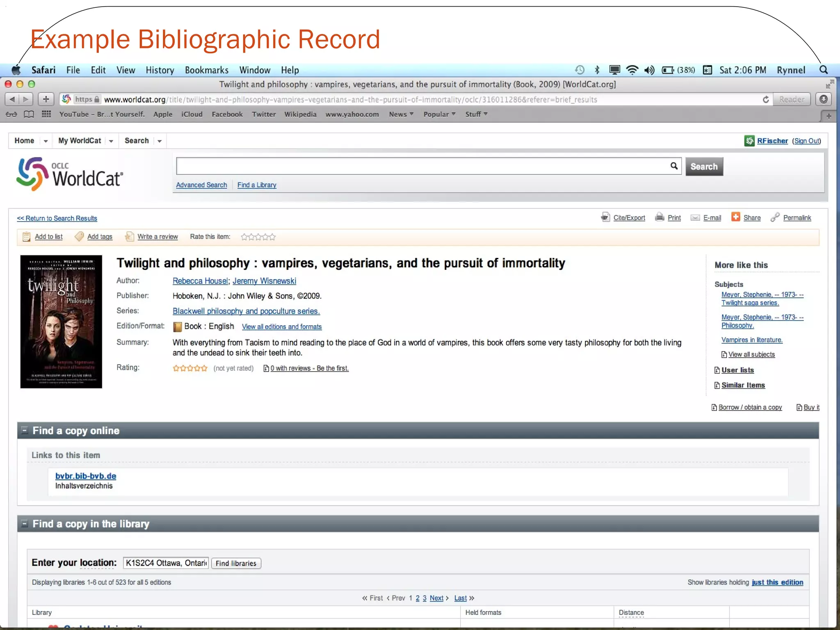Open the Apple menu
This screenshot has height=630, width=840.
click(16, 70)
